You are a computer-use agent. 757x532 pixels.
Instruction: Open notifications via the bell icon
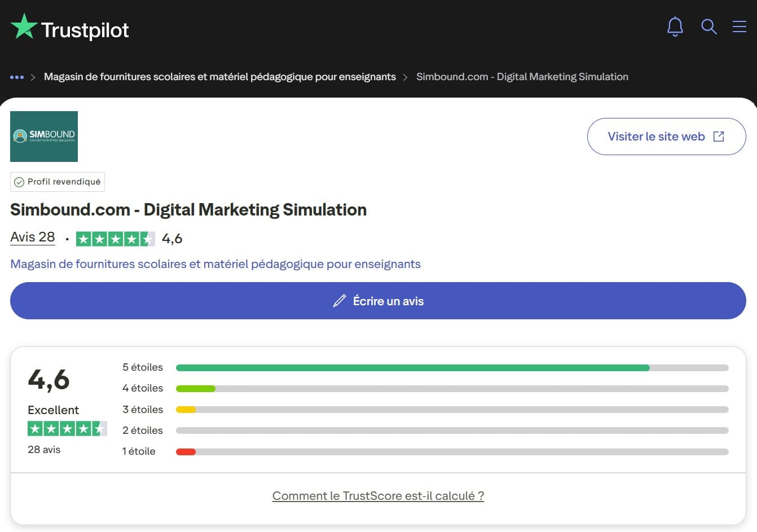675,26
